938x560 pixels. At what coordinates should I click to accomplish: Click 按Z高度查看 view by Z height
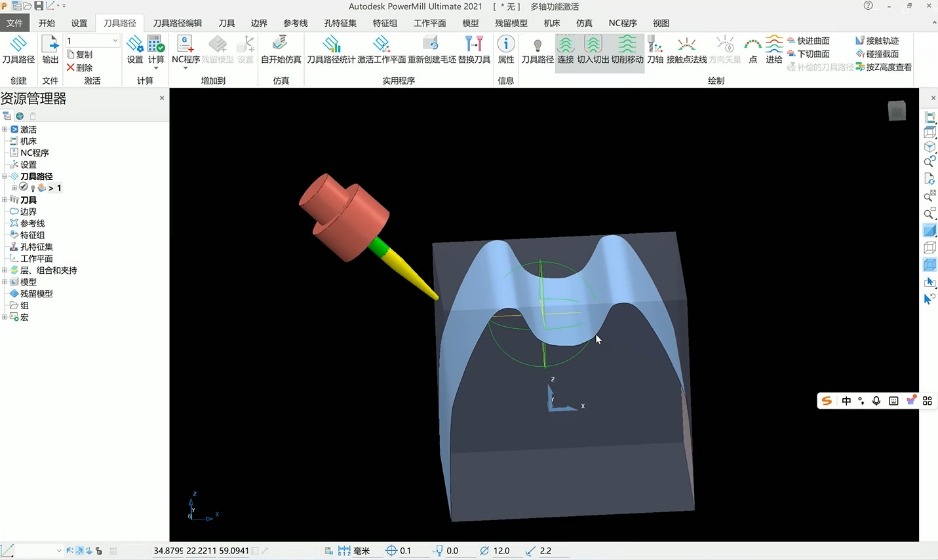tap(884, 67)
